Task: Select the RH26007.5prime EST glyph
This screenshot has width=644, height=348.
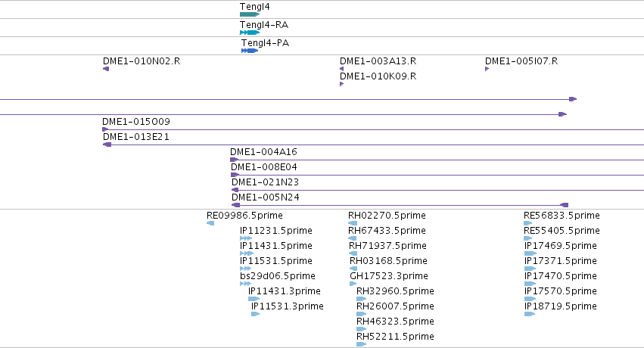Action: [x=361, y=314]
